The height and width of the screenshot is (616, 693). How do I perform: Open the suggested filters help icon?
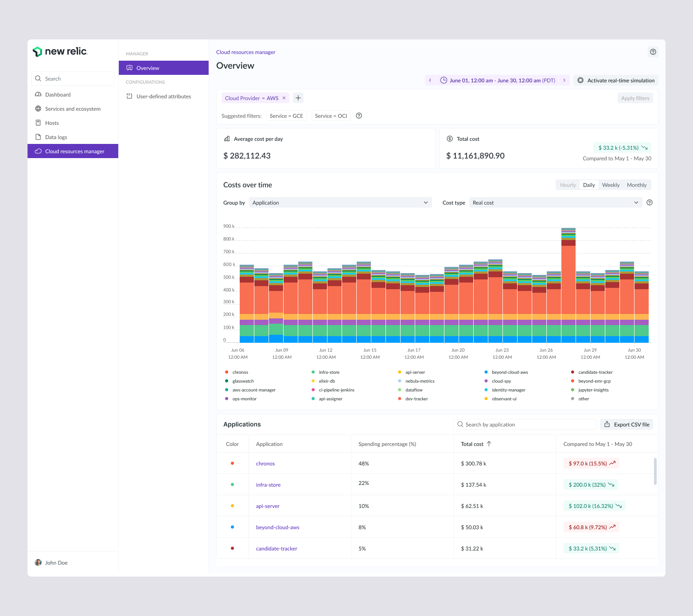coord(359,116)
